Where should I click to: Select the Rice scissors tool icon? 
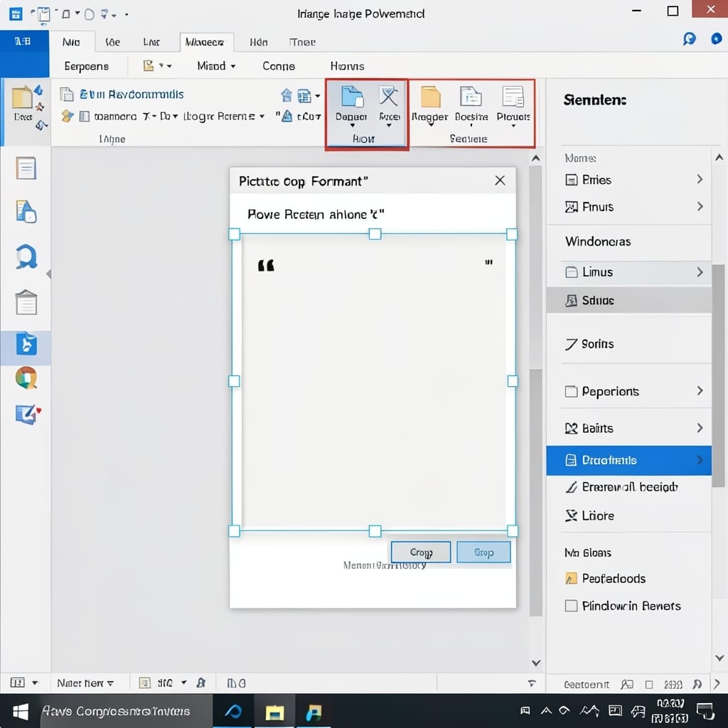[x=389, y=96]
